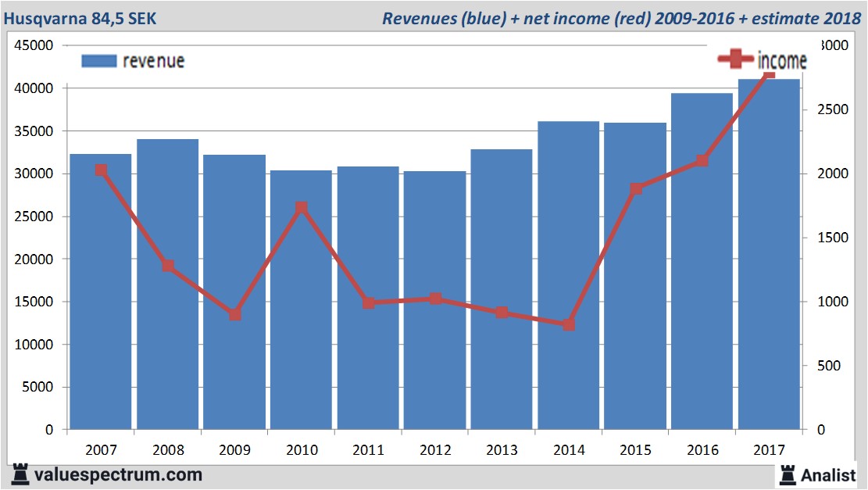Select the 2007 revenue bar
This screenshot has height=490, width=868.
[101, 291]
